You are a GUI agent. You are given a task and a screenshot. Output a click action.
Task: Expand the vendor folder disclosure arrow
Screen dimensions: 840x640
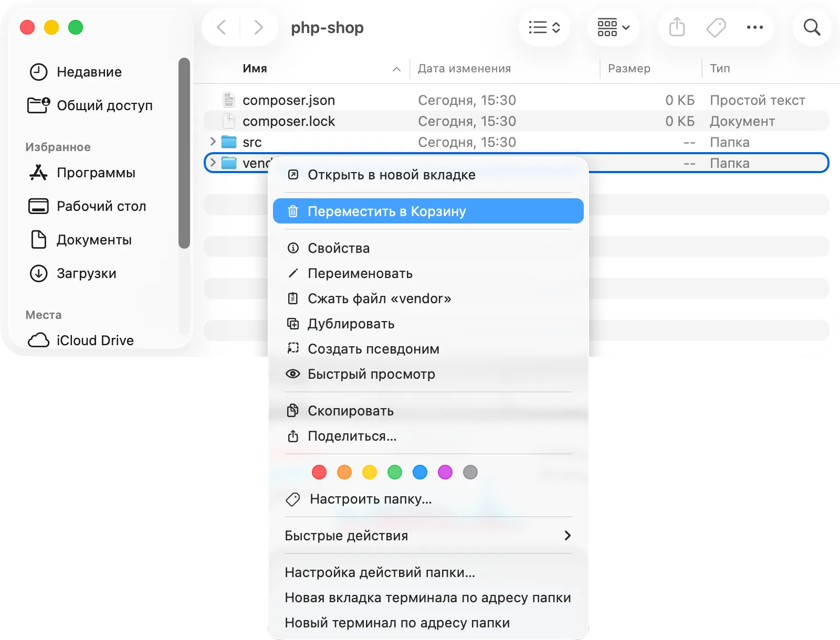(213, 163)
